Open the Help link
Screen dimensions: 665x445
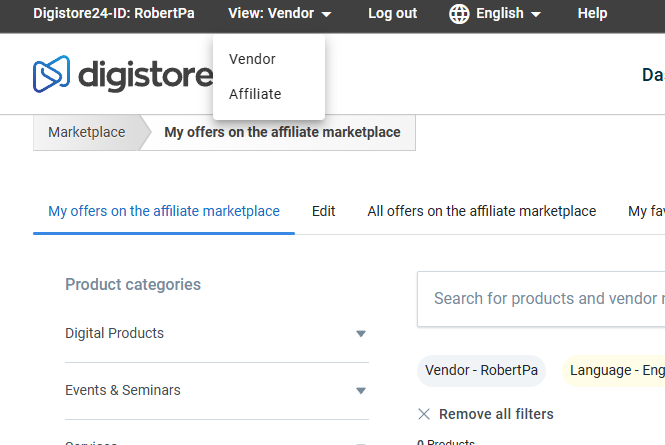click(592, 14)
